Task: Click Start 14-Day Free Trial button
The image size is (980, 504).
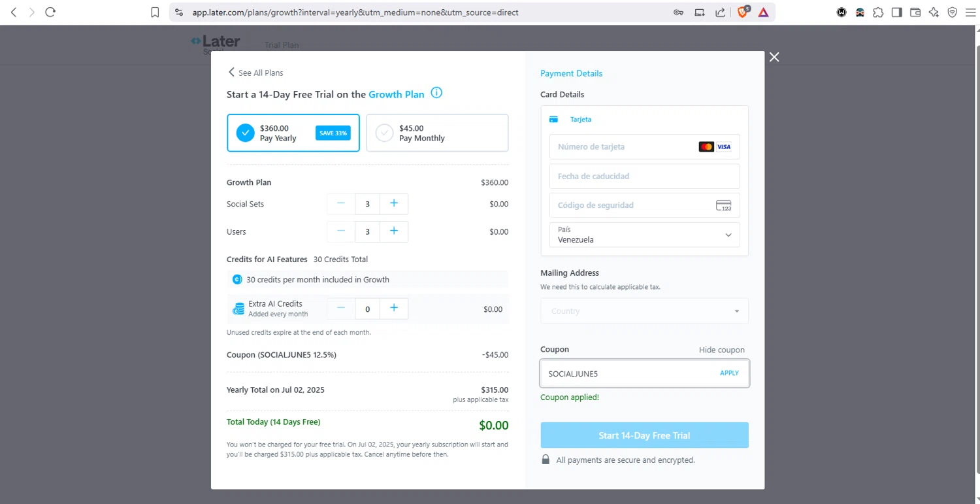Action: [x=644, y=435]
